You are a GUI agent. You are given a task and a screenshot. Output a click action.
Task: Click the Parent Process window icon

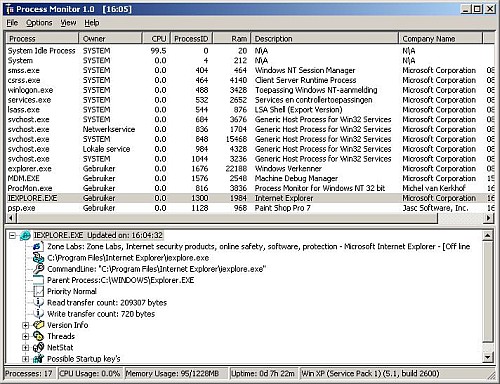pos(39,280)
